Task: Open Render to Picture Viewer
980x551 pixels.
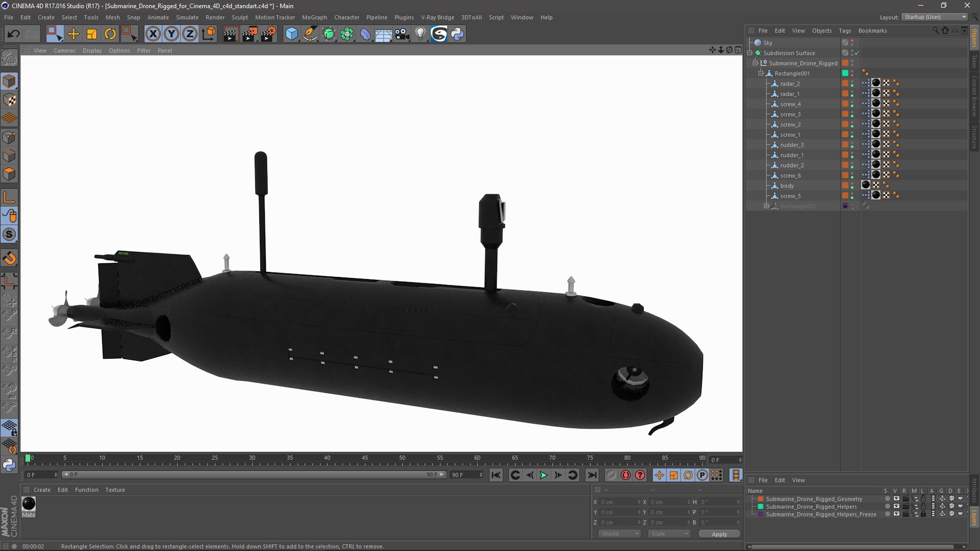Action: coord(249,34)
